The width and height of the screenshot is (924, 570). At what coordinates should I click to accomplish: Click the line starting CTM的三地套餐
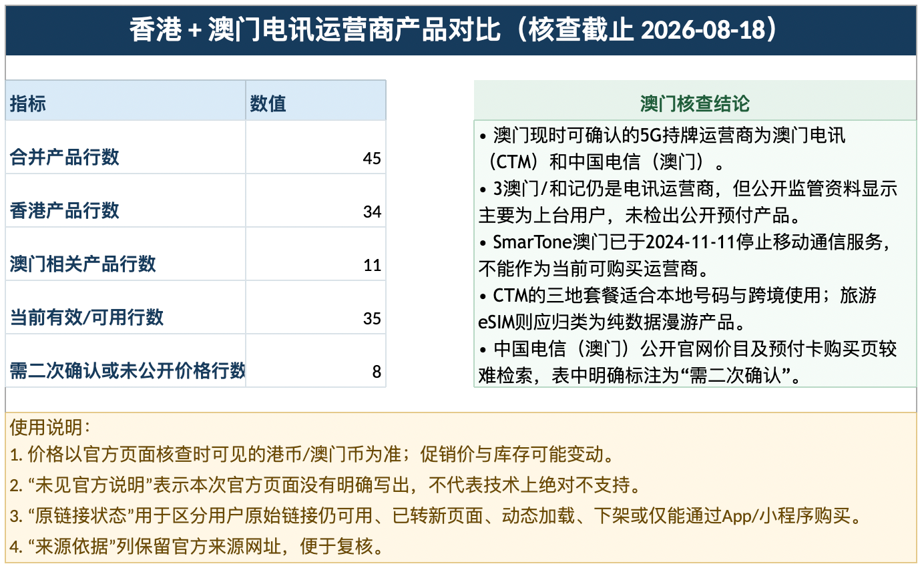(x=678, y=308)
